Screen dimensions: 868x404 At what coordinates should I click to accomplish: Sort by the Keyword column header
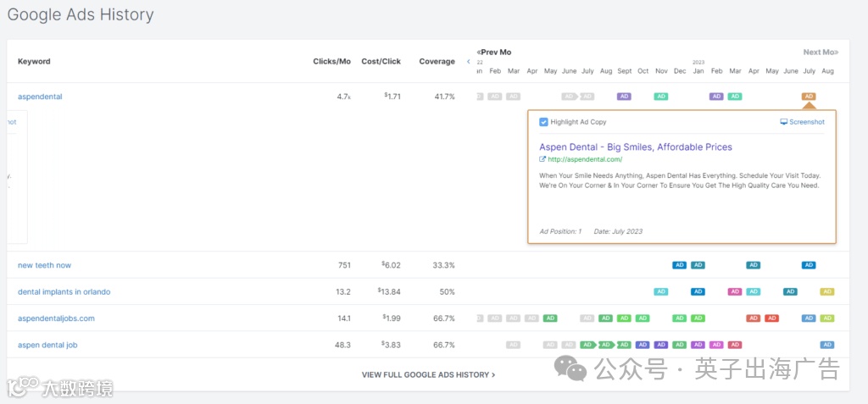34,62
